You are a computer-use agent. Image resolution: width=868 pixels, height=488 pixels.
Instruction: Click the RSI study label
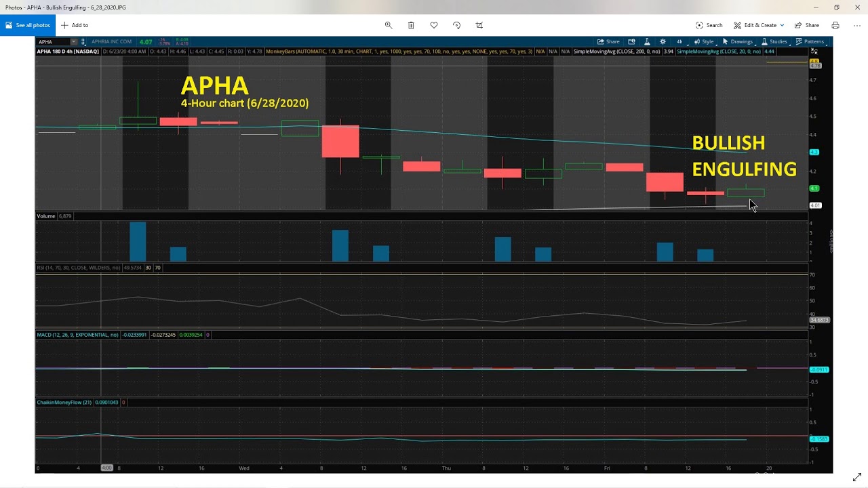[x=78, y=268]
